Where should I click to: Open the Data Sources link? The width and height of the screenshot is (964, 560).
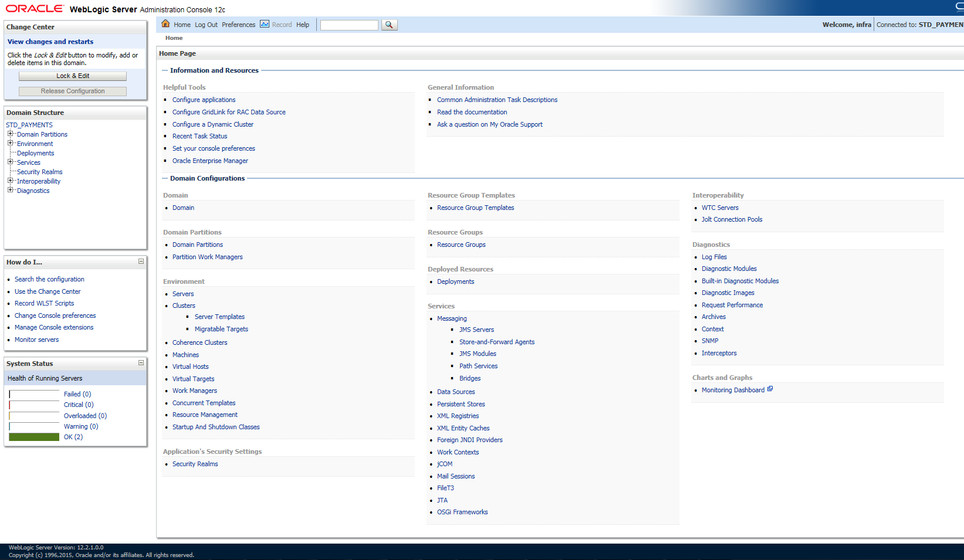coord(456,392)
